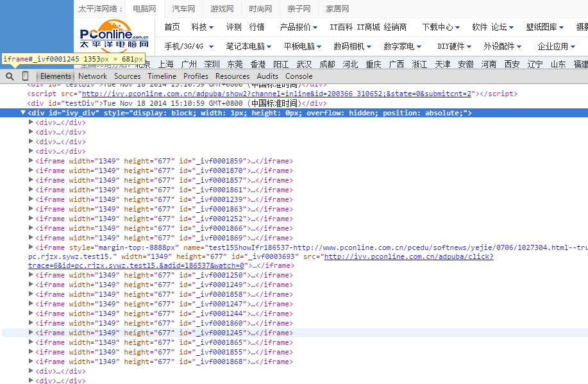Select the iframe _ivf0001247 row

tap(164, 304)
